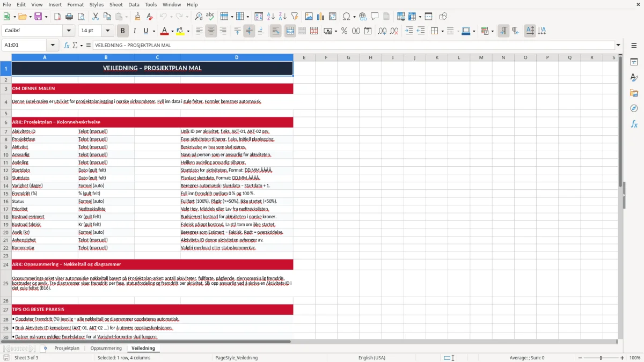This screenshot has height=362, width=644.
Task: Open the Font Size dropdown
Action: click(108, 31)
